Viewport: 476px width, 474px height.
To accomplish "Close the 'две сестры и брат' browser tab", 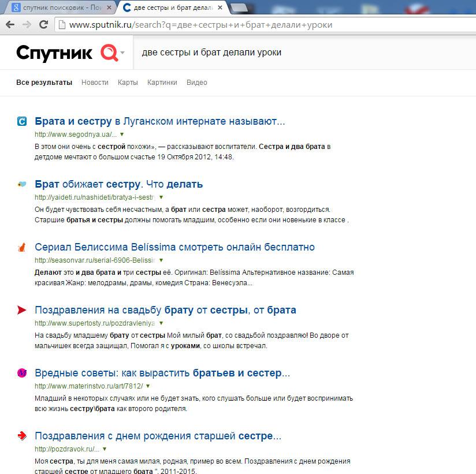I will click(x=220, y=8).
